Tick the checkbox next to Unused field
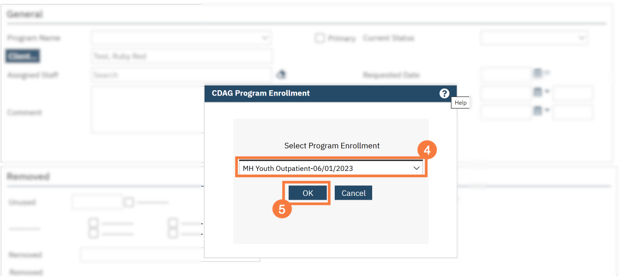The width and height of the screenshot is (644, 277). 129,202
